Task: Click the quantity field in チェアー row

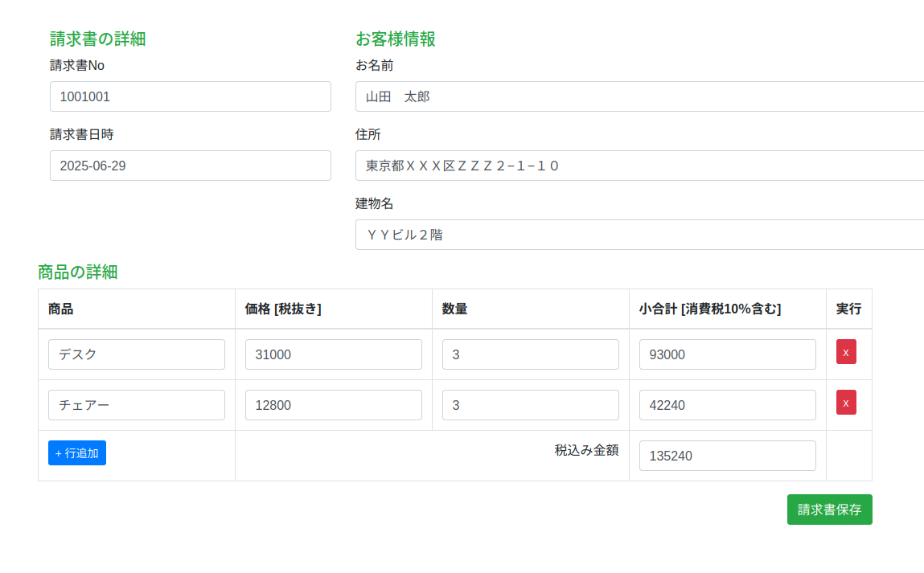Action: pos(531,405)
